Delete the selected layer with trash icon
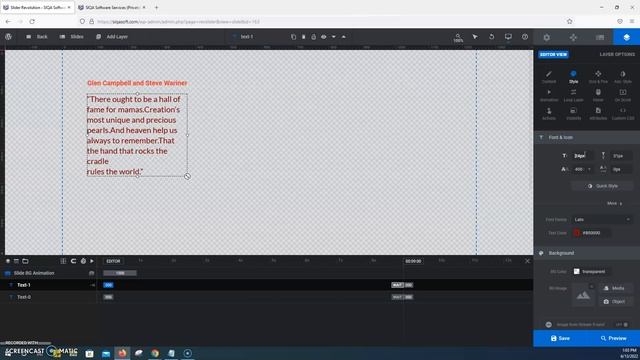 pos(303,37)
